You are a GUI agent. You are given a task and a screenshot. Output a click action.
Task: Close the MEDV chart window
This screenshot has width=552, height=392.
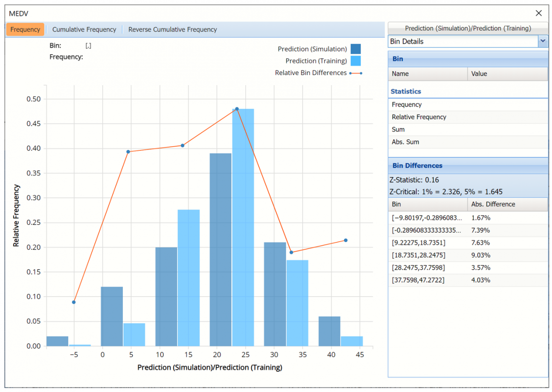pyautogui.click(x=539, y=14)
